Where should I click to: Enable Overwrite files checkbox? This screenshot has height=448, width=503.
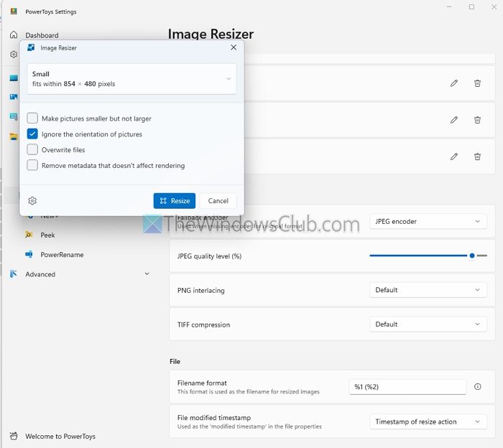[32, 149]
